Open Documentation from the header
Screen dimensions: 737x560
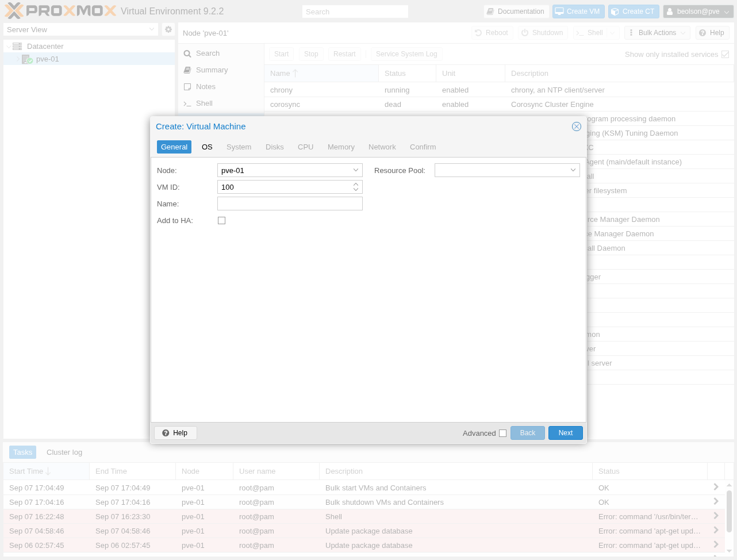coord(515,11)
